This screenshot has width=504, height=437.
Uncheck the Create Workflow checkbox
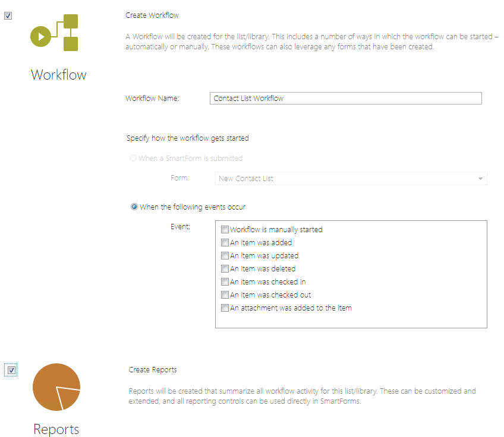pyautogui.click(x=8, y=15)
